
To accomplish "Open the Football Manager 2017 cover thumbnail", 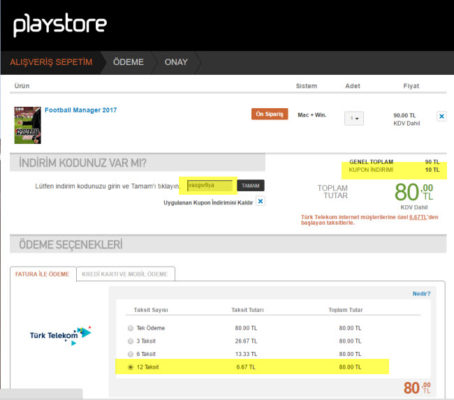I will tap(27, 125).
